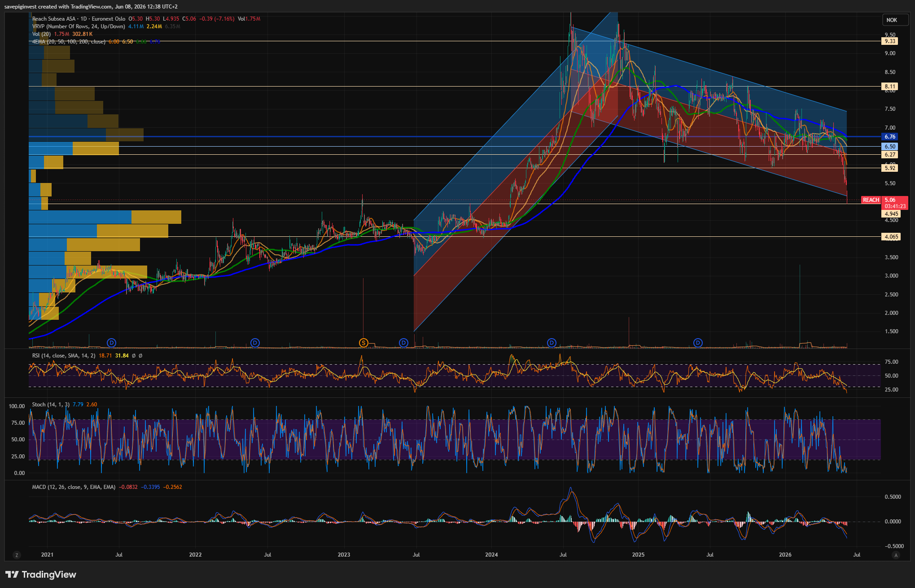Click the MACD histogram value -0.0832
The width and height of the screenshot is (915, 588).
(x=128, y=487)
